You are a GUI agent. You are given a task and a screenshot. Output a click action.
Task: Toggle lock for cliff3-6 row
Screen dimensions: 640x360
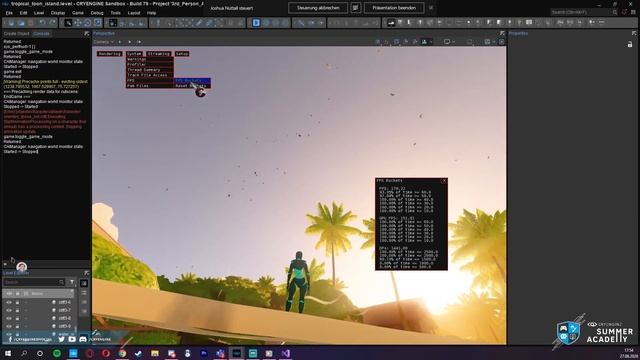(17, 302)
